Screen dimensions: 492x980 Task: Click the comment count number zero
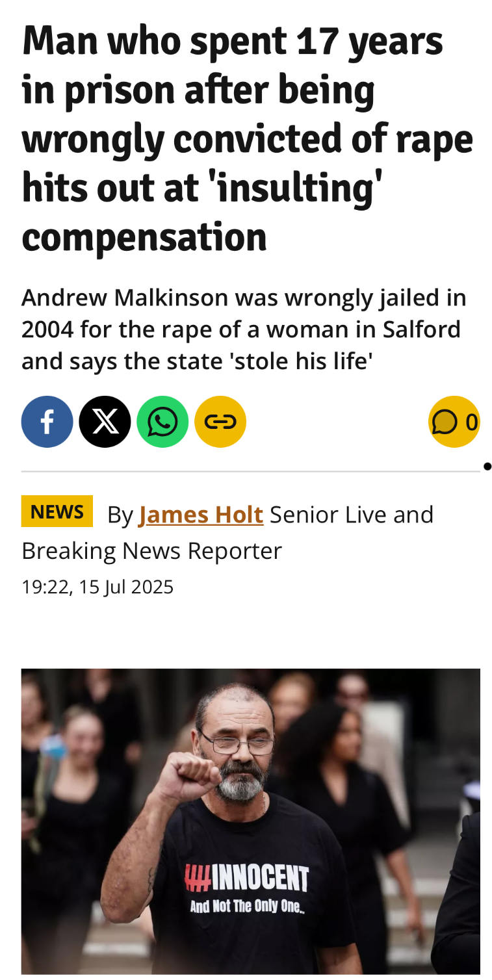(x=472, y=422)
